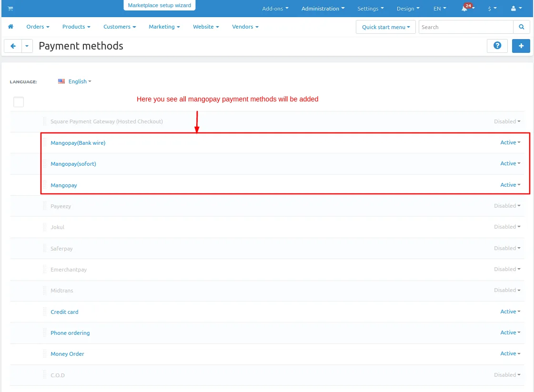Change plain Mangopay Active status
The image size is (534, 392).
pos(510,185)
